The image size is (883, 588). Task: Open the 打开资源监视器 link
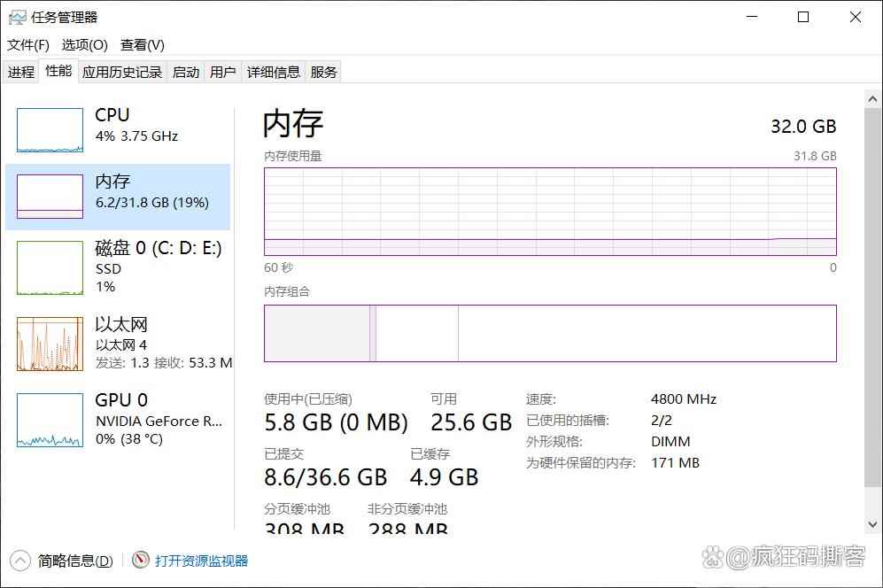click(202, 561)
